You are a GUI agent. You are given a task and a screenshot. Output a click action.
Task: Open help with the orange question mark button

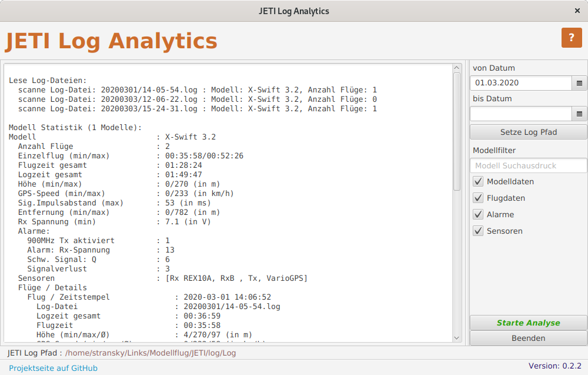(572, 38)
